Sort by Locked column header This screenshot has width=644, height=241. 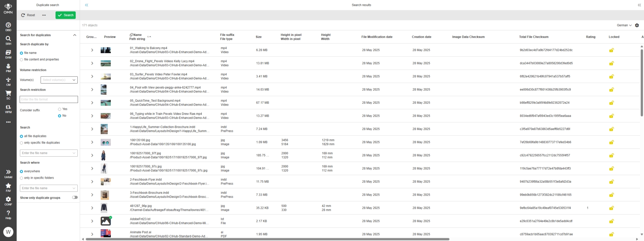[614, 37]
